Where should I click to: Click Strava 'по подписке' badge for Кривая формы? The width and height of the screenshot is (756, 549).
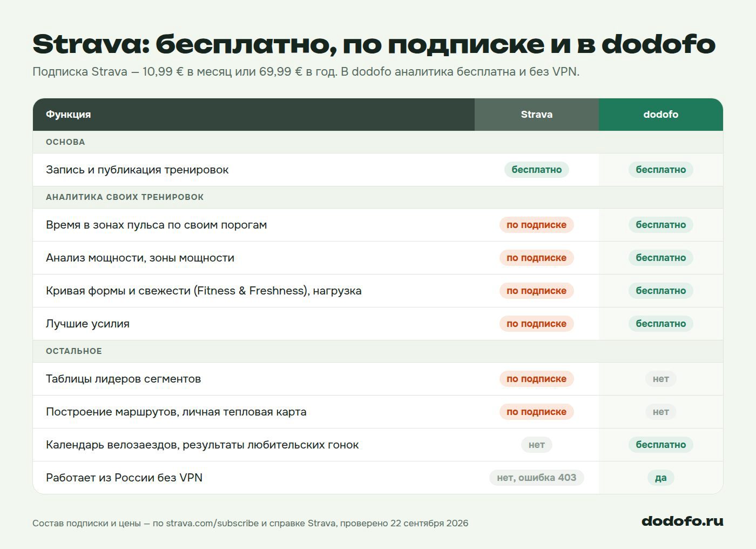tap(536, 291)
